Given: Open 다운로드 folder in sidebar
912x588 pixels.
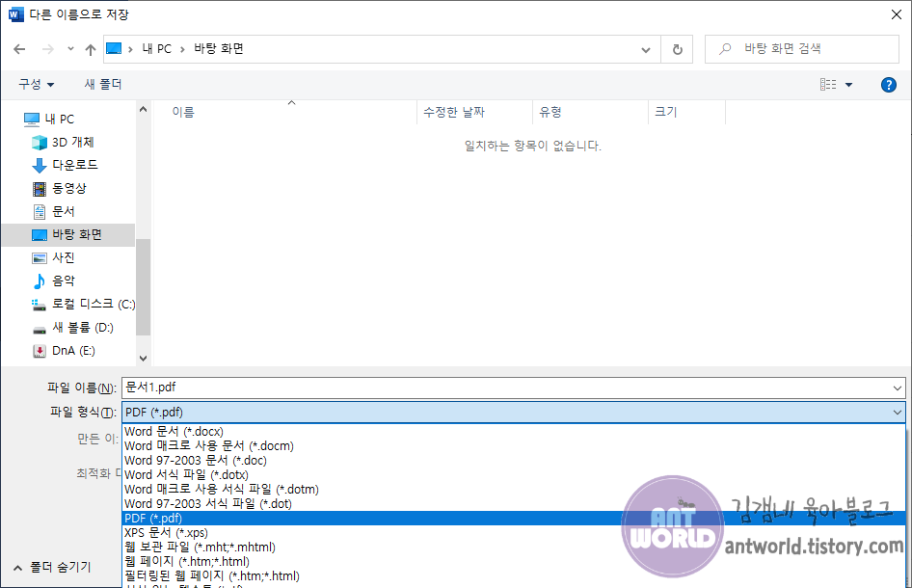Looking at the screenshot, I should point(65,165).
